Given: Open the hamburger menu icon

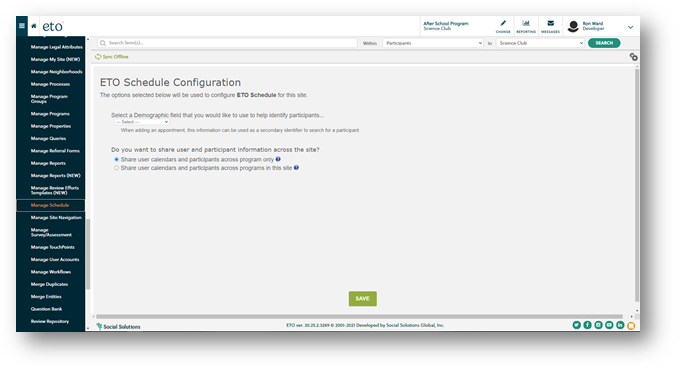Looking at the screenshot, I should click(22, 26).
